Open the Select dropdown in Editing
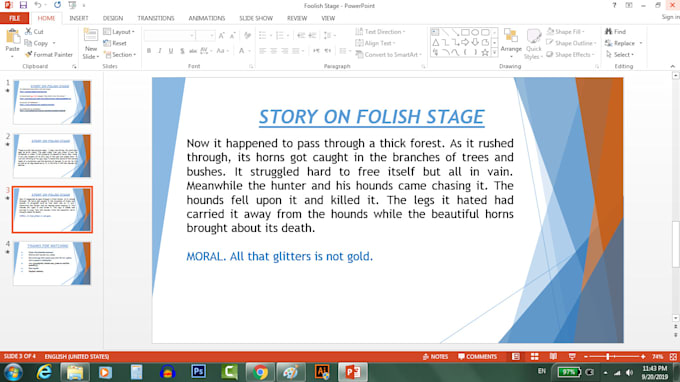This screenshot has width=680, height=382. point(620,55)
